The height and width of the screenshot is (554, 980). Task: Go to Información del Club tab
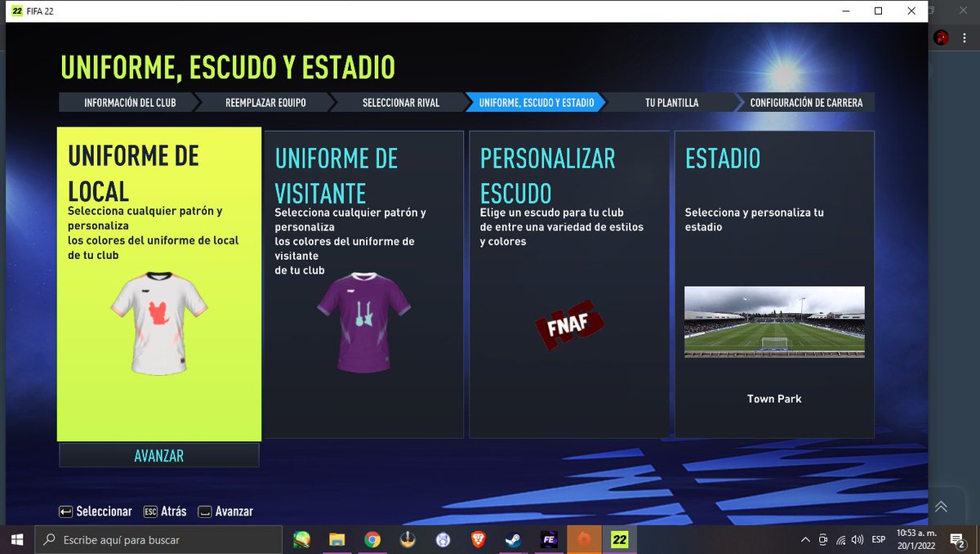pyautogui.click(x=129, y=103)
